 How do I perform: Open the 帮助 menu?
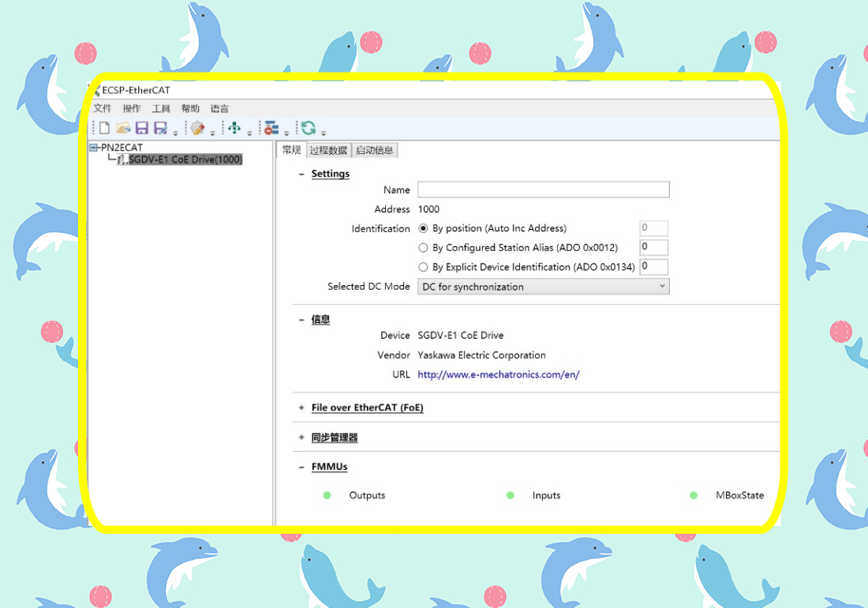(190, 108)
